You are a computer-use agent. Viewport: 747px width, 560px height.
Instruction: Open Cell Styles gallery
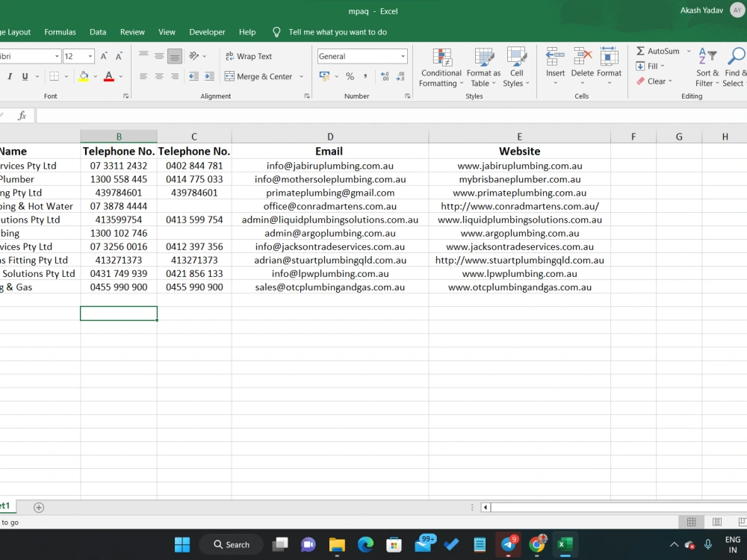point(516,68)
